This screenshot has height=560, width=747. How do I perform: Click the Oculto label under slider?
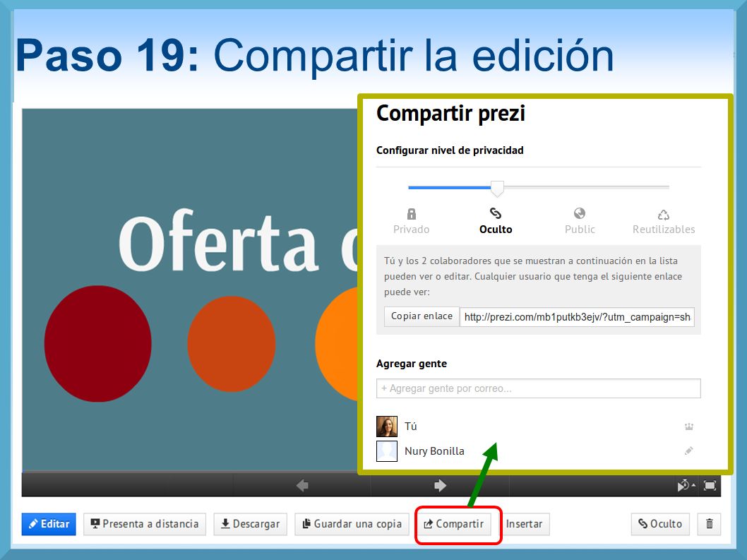496,230
